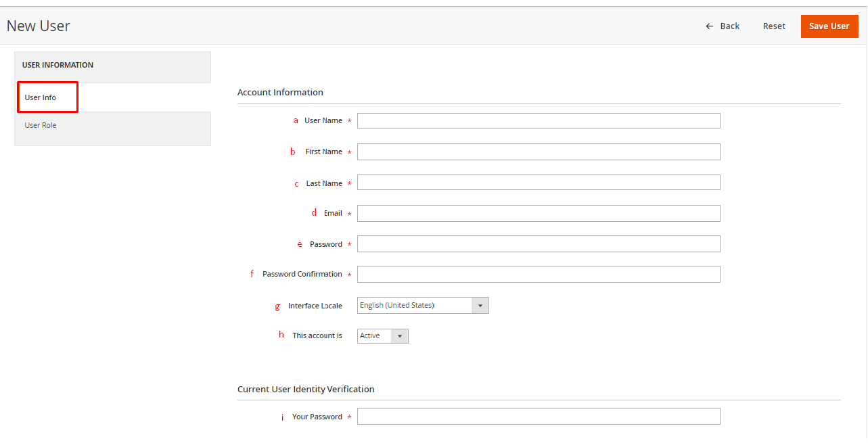The height and width of the screenshot is (443, 868).
Task: Click the Account Information section heading
Action: 280,92
